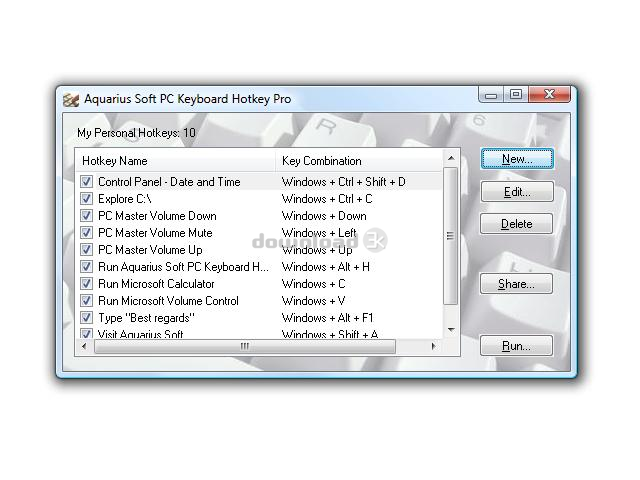
Task: Open the Share... dialog
Action: pyautogui.click(x=516, y=284)
